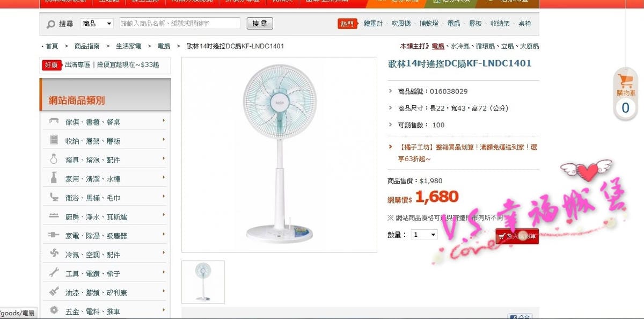Open the 數量 quantity dropdown

click(x=425, y=235)
